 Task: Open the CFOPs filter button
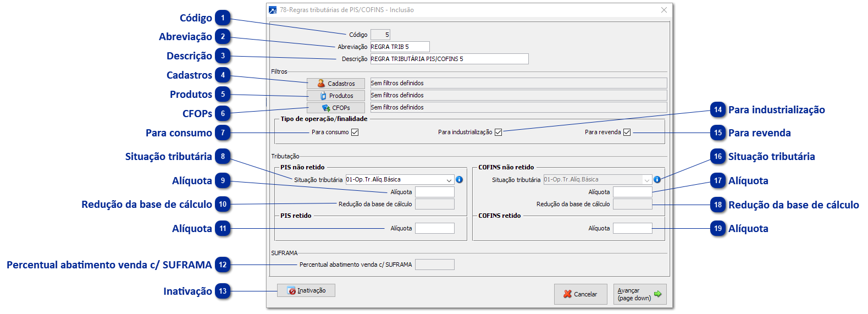336,108
